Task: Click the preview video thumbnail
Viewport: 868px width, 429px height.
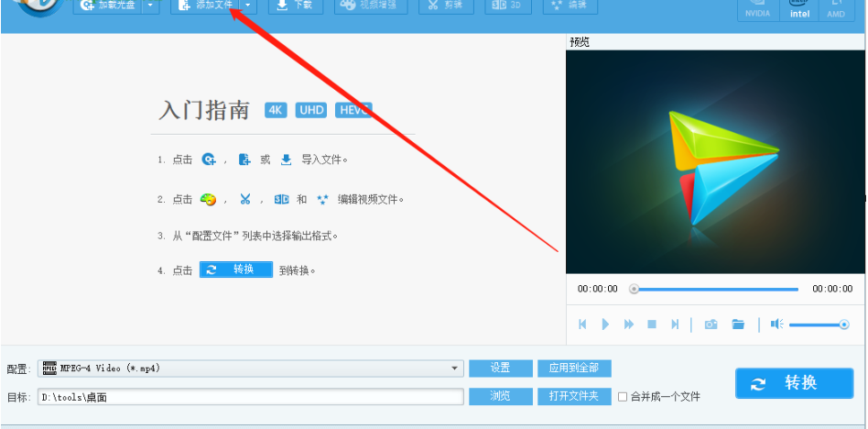Action: (x=715, y=162)
